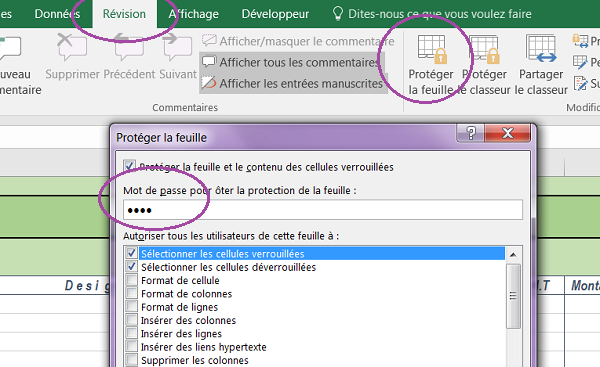600x367 pixels.
Task: Click the Afficher/masquer comment bubble icon
Action: click(209, 40)
